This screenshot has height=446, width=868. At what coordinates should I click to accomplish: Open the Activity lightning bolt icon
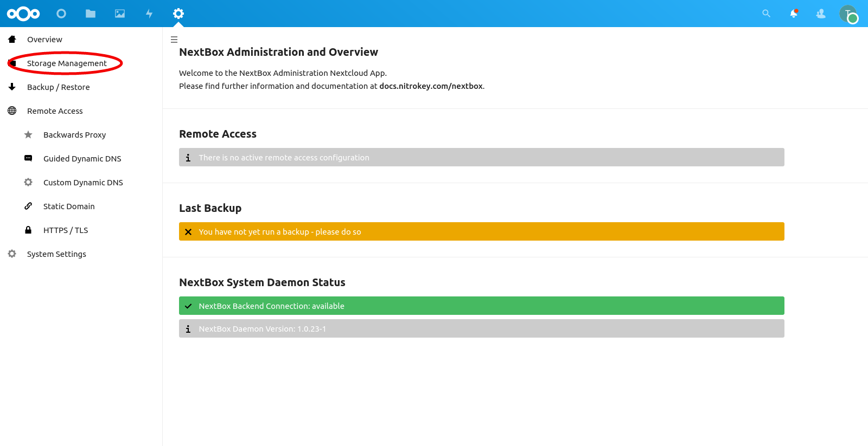pos(149,14)
